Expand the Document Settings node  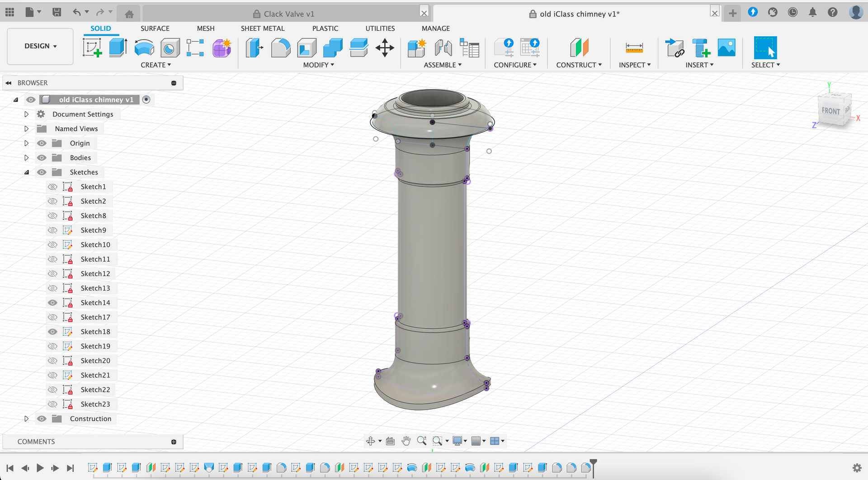click(x=26, y=114)
